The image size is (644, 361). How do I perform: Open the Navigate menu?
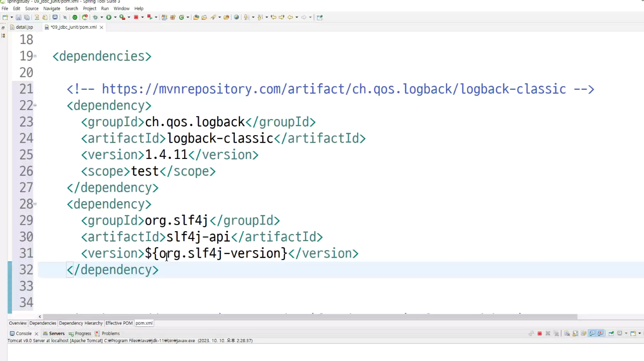click(52, 9)
